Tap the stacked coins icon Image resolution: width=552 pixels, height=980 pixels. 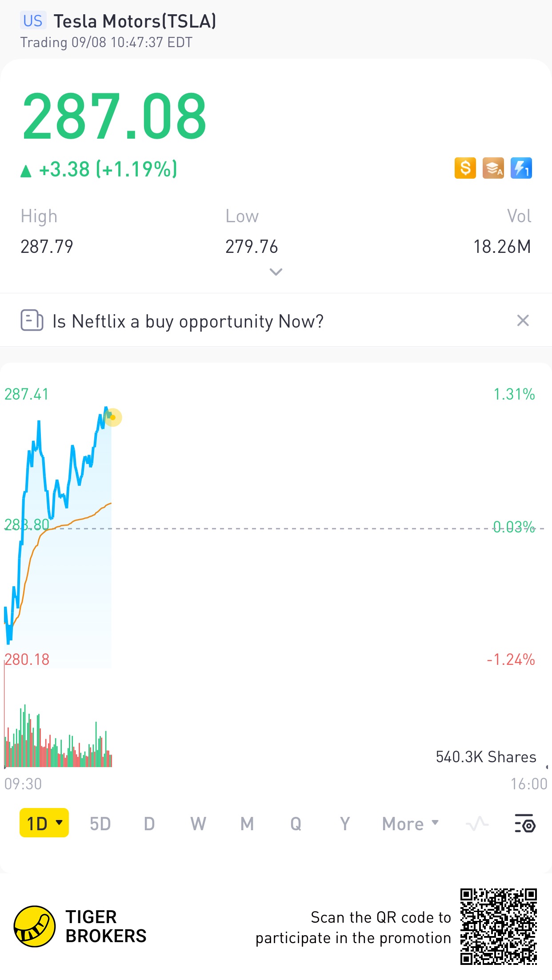click(x=493, y=168)
